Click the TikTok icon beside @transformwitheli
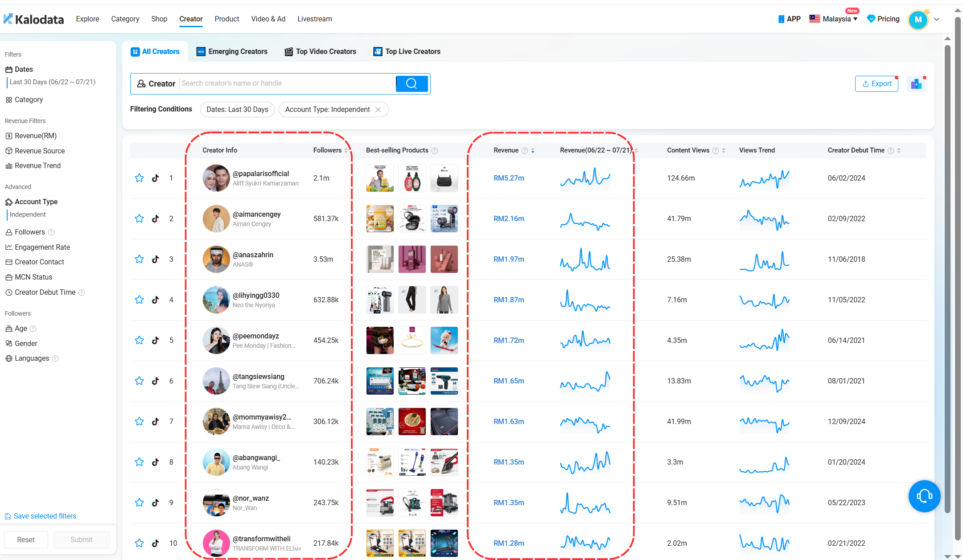This screenshot has width=963, height=560. click(155, 543)
